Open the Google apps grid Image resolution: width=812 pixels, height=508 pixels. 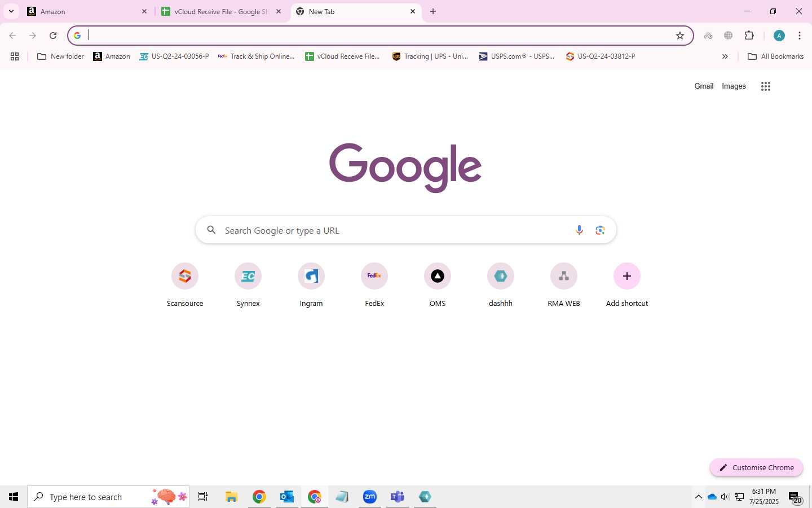765,86
